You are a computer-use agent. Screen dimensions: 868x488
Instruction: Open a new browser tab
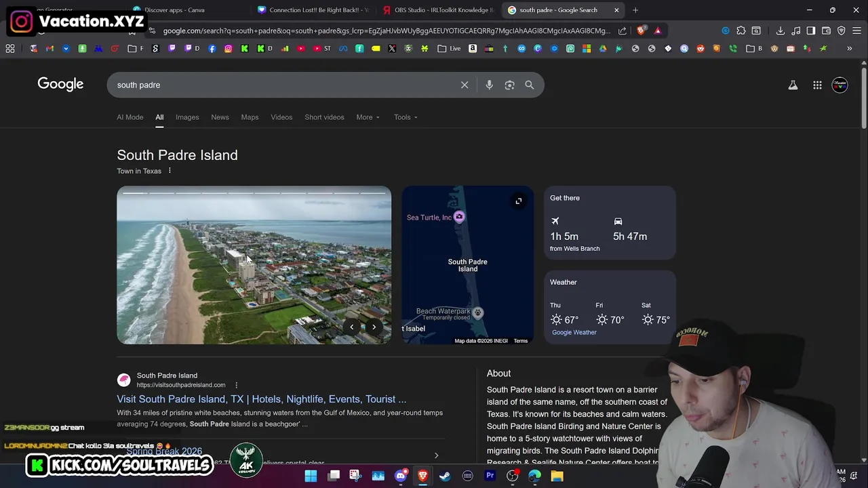coord(635,10)
